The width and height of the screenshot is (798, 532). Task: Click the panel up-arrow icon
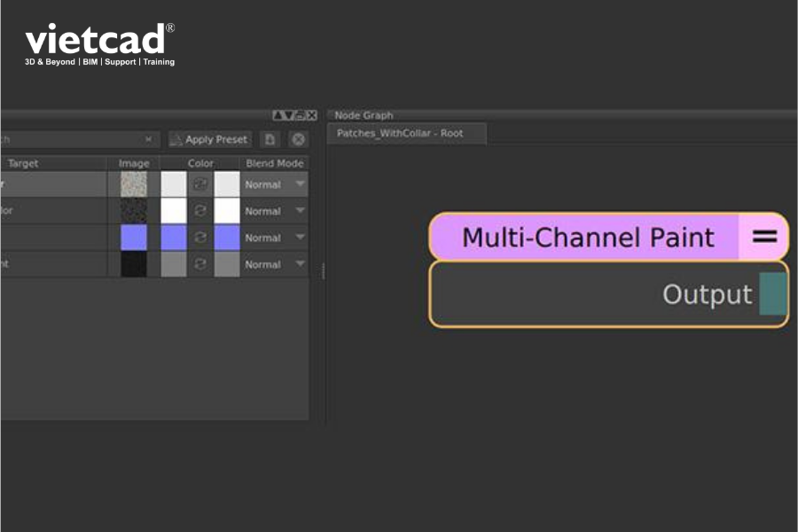click(x=278, y=115)
